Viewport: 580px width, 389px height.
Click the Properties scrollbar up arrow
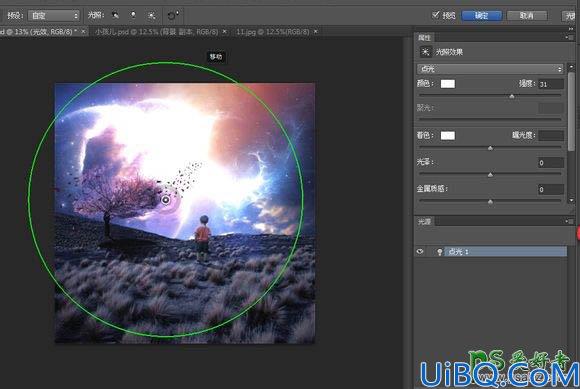pyautogui.click(x=571, y=67)
